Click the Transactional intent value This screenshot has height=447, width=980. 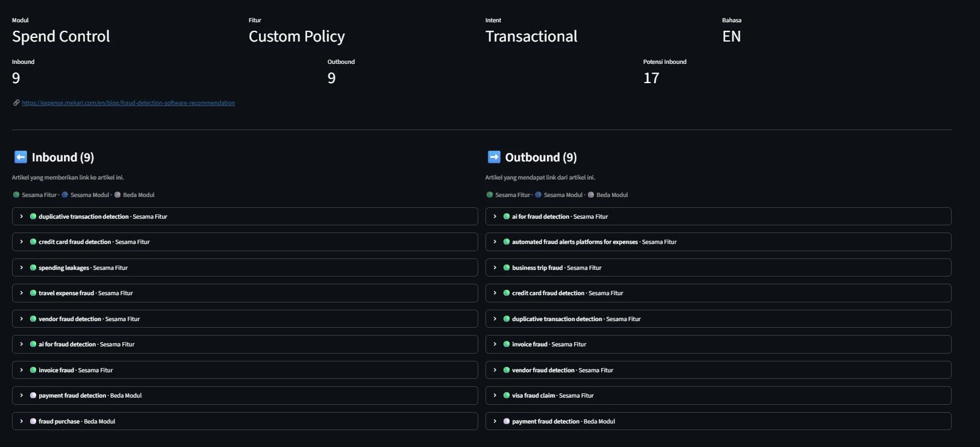531,36
